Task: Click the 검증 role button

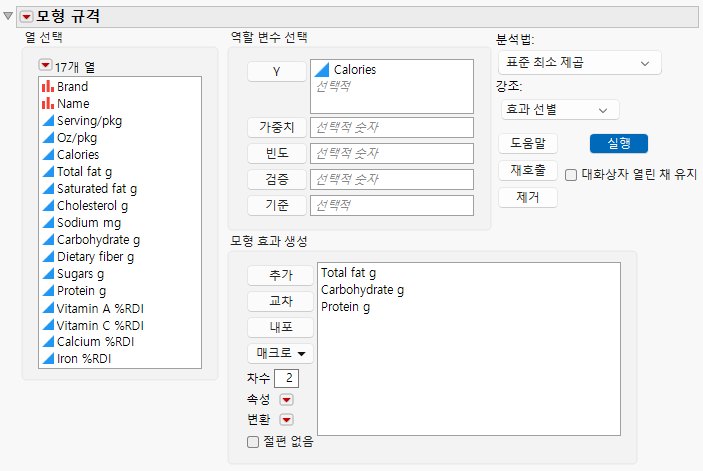Action: click(277, 180)
